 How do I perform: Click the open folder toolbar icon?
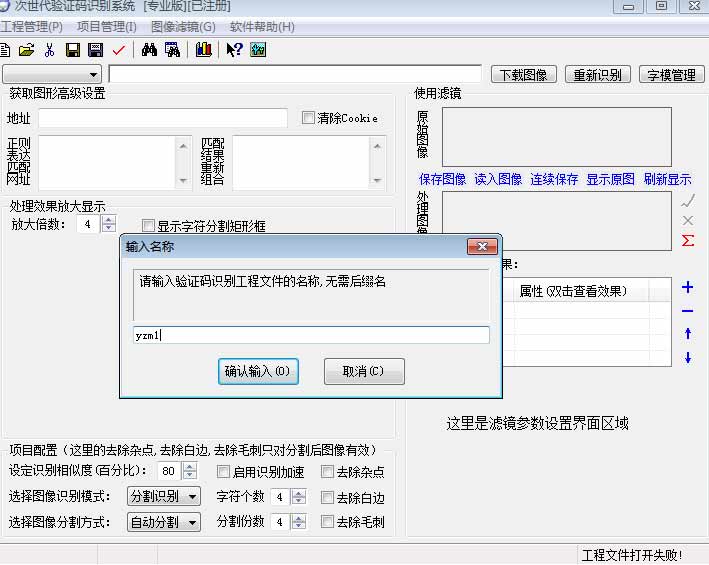click(27, 50)
